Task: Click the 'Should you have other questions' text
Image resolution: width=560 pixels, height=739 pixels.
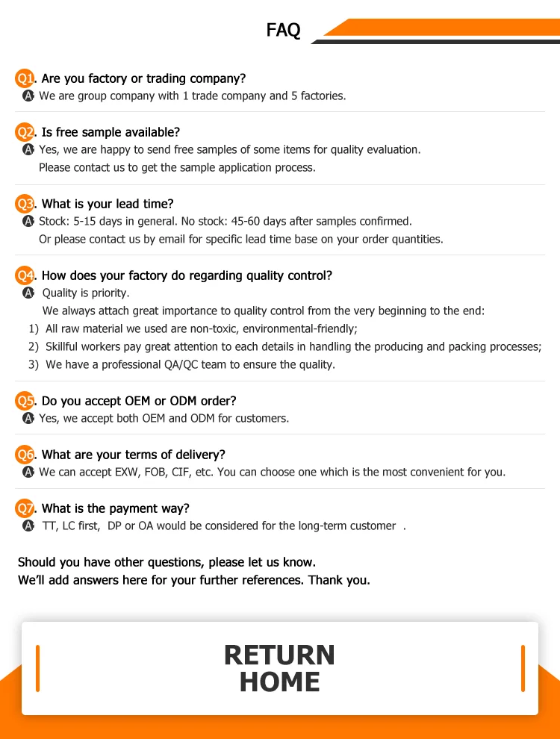Action: point(167,562)
